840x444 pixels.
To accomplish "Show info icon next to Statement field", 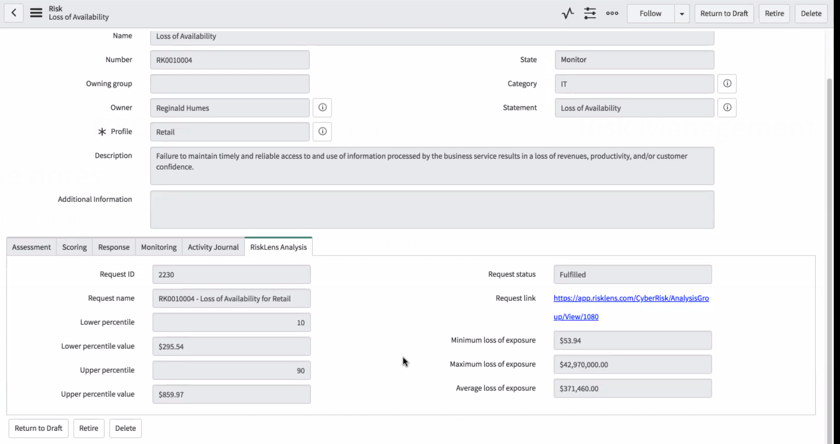I will tap(727, 108).
